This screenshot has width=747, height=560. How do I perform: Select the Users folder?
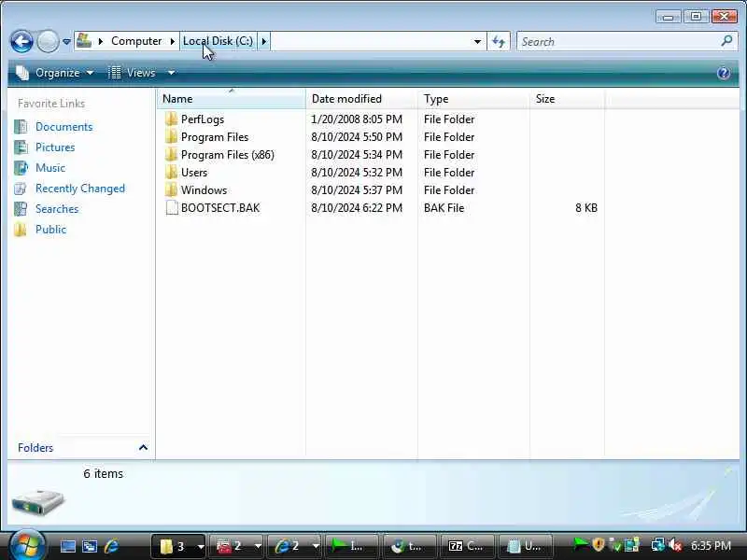[194, 173]
